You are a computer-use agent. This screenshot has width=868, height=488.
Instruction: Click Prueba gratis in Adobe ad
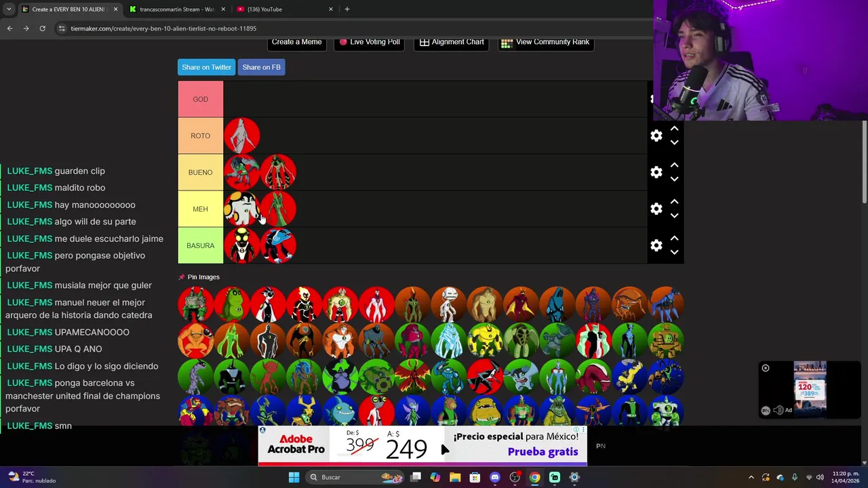coord(542,452)
